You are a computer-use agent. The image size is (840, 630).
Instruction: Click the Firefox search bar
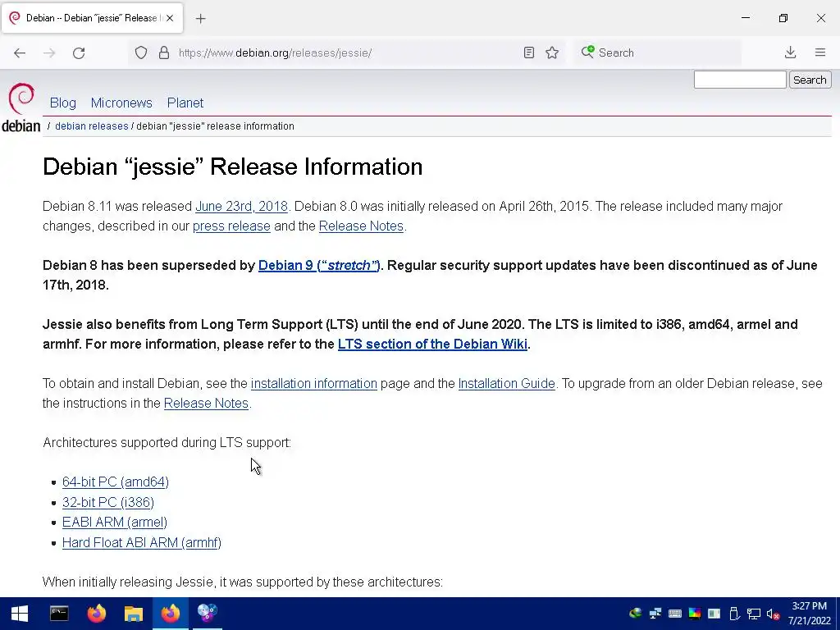pyautogui.click(x=658, y=52)
